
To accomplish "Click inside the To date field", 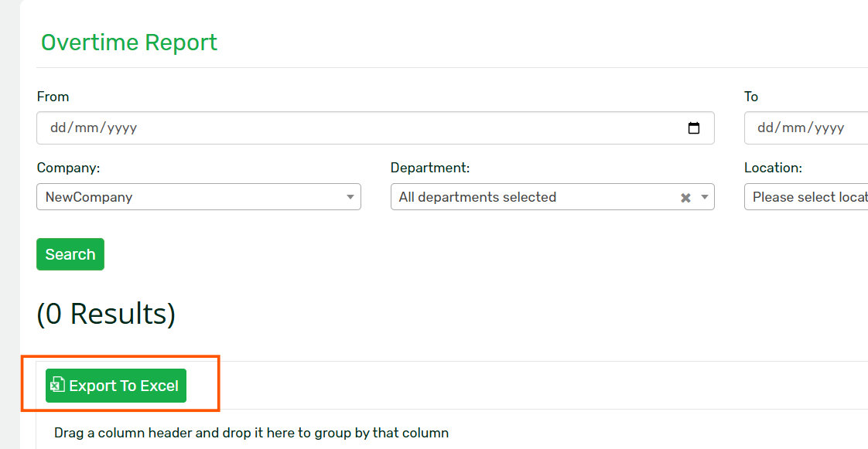I will tap(805, 128).
